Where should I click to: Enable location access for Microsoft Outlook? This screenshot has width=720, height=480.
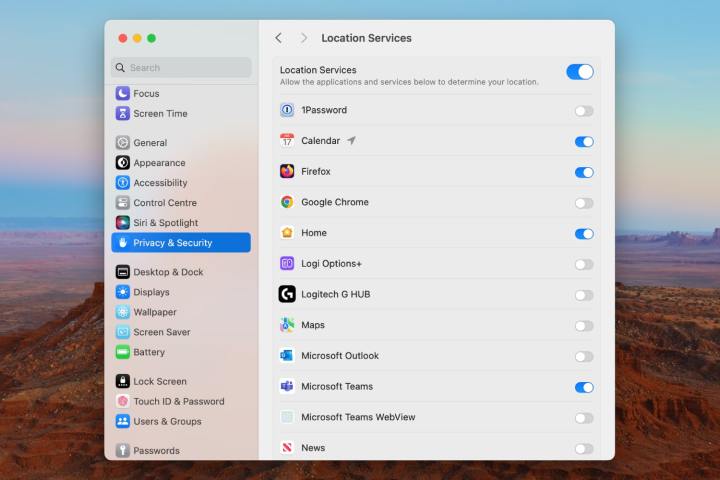pyautogui.click(x=584, y=356)
